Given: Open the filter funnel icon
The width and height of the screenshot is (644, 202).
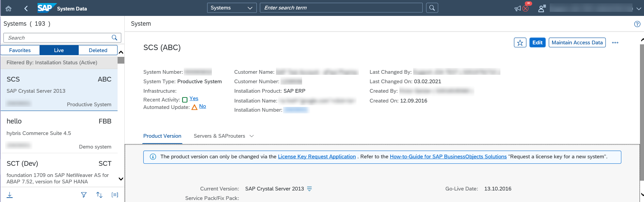Looking at the screenshot, I should tap(84, 195).
